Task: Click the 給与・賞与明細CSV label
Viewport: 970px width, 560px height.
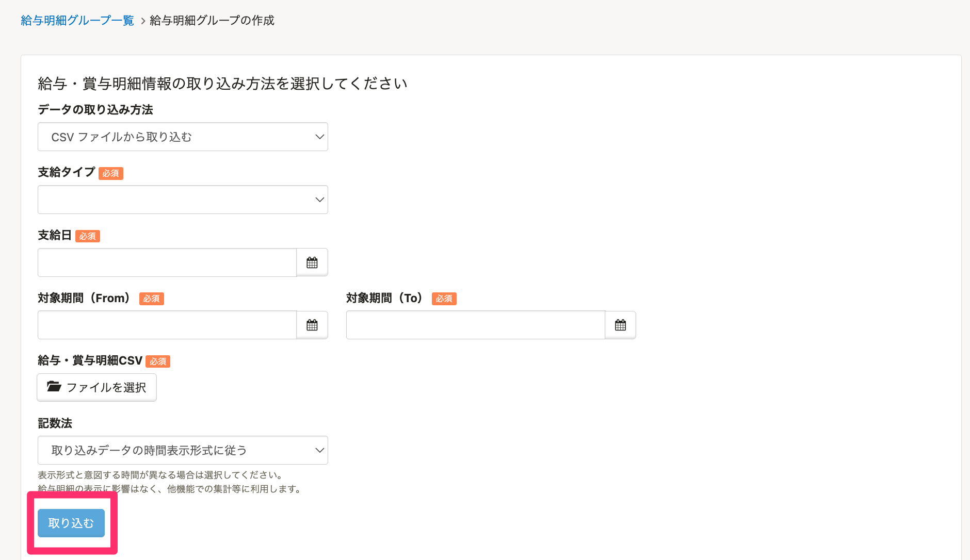Action: point(90,360)
